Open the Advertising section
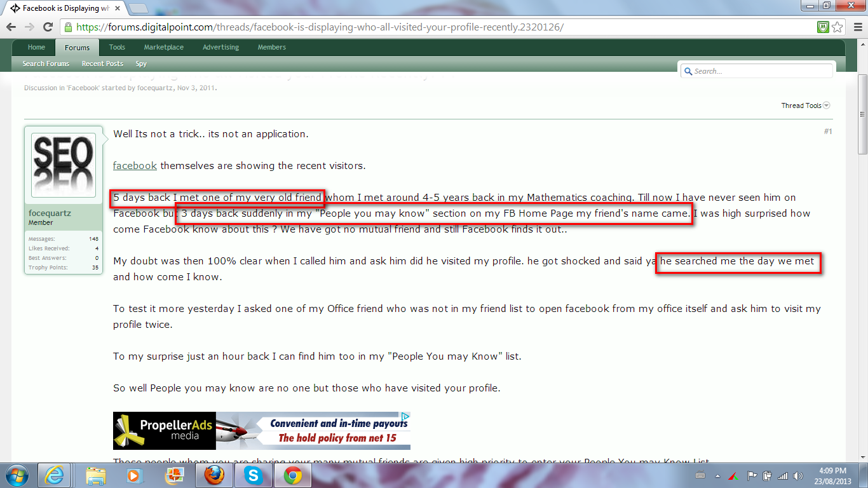Screen dimensions: 868x488 click(220, 47)
